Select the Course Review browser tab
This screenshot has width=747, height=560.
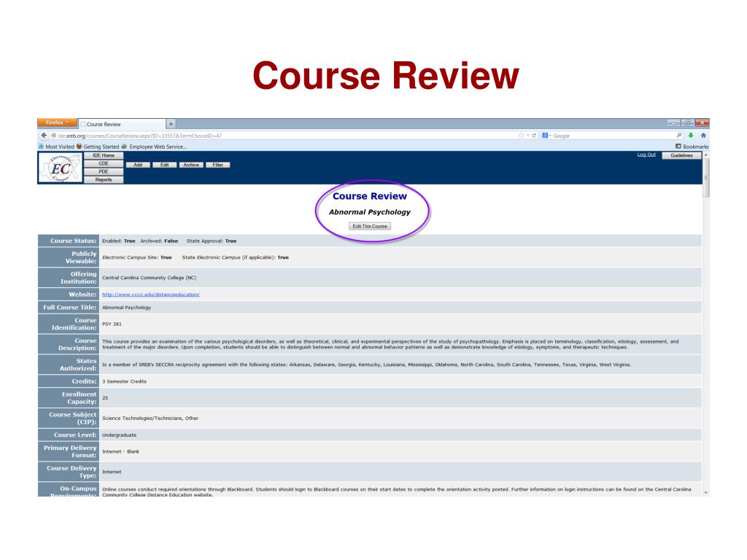tap(122, 124)
